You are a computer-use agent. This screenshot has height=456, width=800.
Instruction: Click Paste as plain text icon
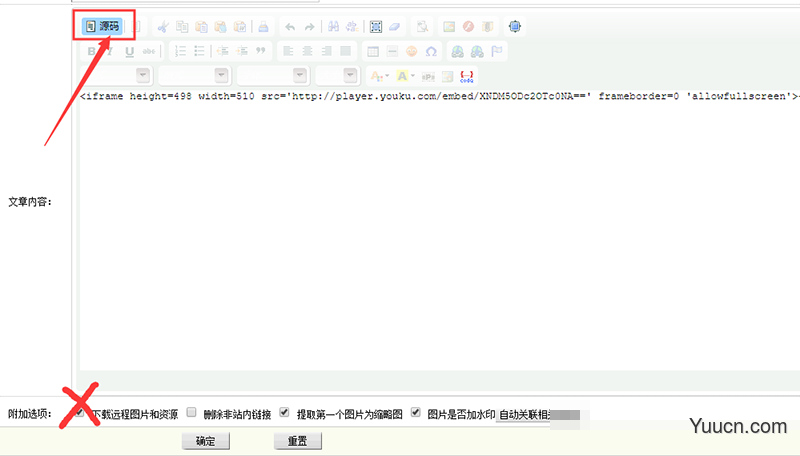pyautogui.click(x=220, y=27)
